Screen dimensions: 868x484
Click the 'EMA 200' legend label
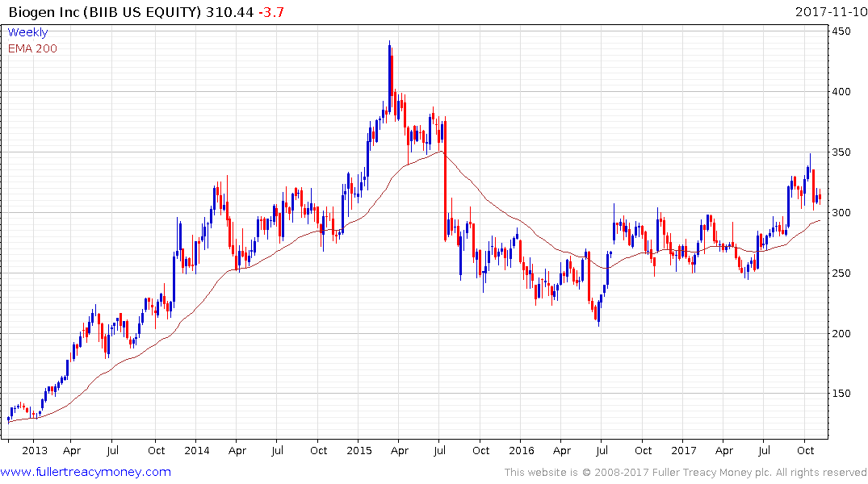32,48
